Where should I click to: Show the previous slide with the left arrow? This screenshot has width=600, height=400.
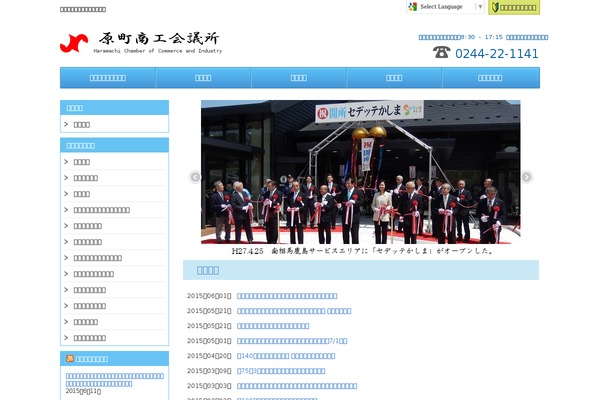pyautogui.click(x=195, y=177)
